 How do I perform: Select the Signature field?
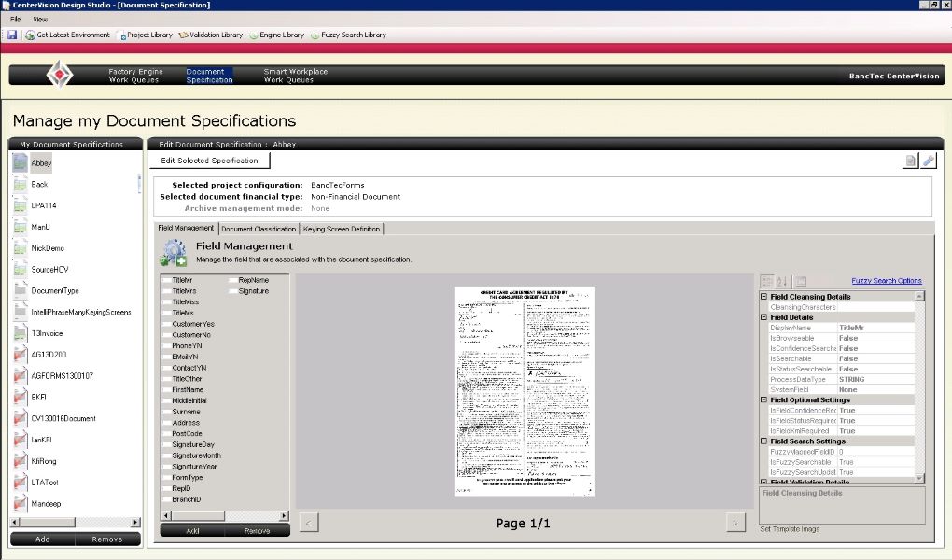click(254, 291)
